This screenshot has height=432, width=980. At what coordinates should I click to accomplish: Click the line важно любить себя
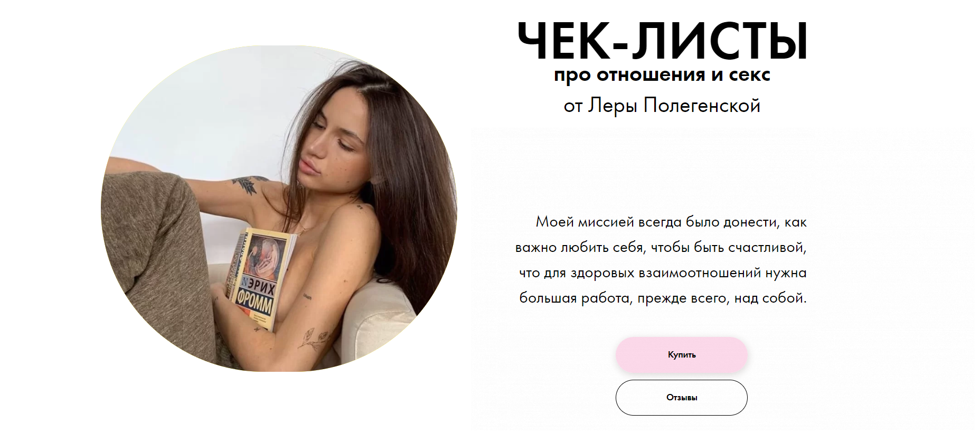661,247
